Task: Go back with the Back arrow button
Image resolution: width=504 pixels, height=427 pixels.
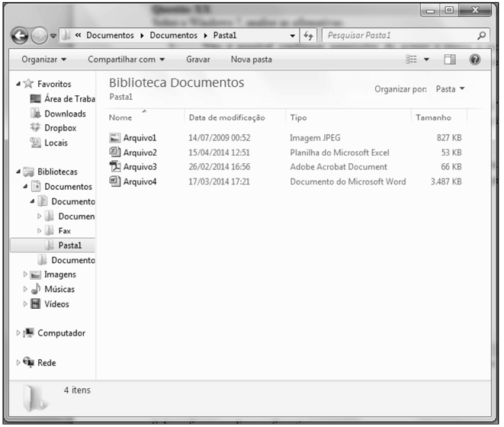Action: [21, 36]
